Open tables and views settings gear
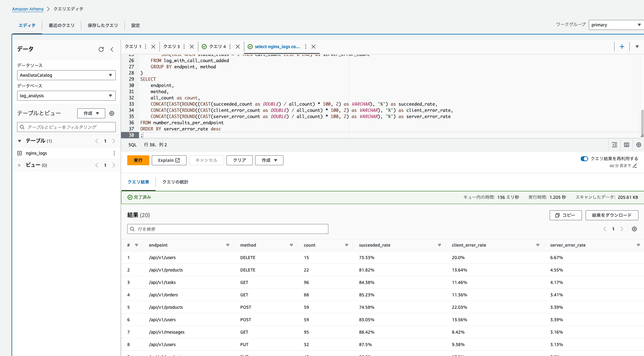The image size is (644, 356). [112, 113]
